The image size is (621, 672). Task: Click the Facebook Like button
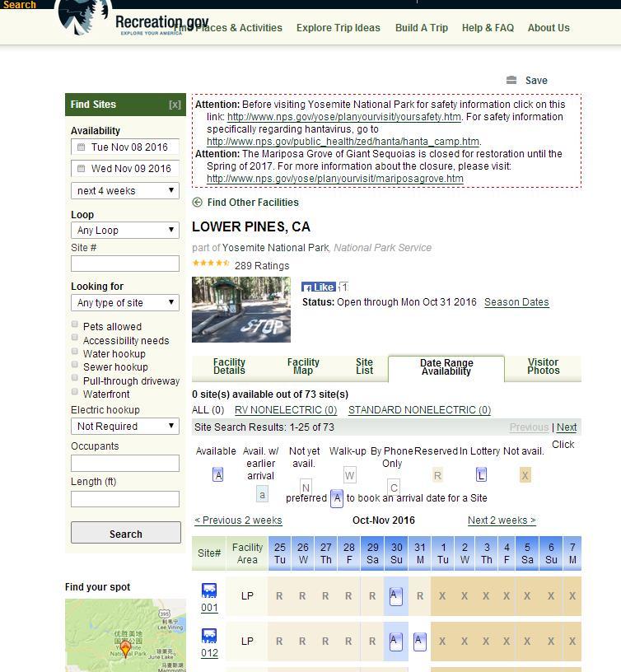click(x=319, y=287)
